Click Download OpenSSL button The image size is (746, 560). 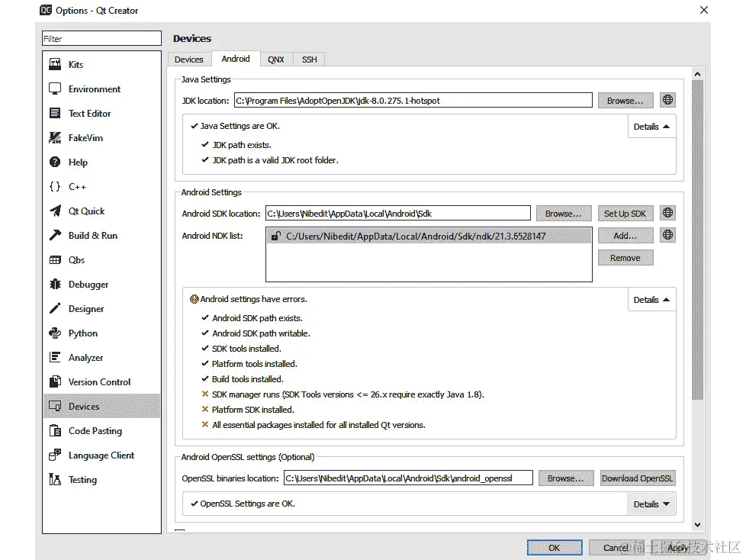tap(638, 478)
